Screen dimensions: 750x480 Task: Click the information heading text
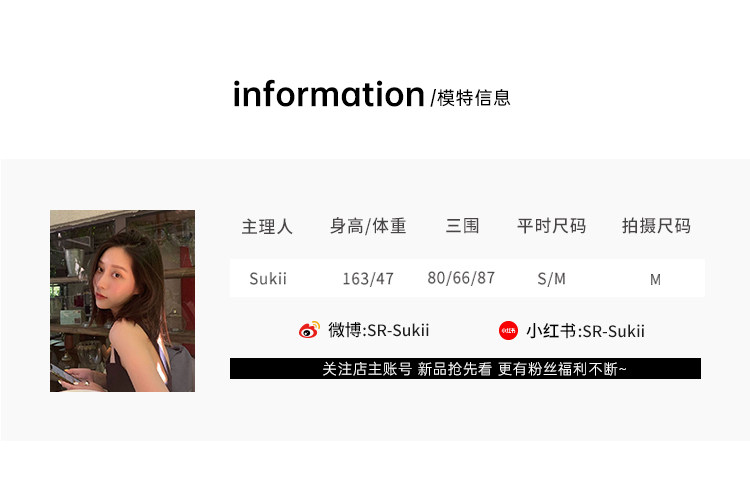(x=329, y=94)
